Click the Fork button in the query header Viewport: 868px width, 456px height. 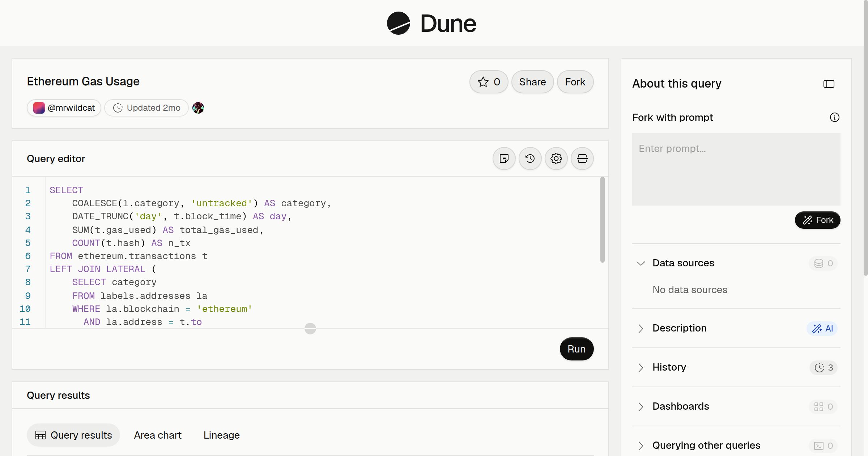575,82
